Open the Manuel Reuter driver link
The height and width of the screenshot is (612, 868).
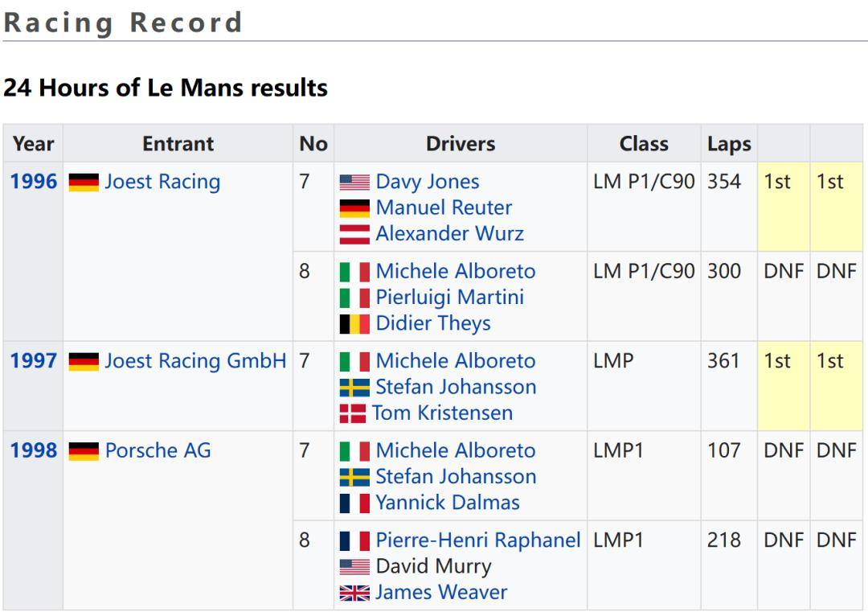[x=444, y=207]
